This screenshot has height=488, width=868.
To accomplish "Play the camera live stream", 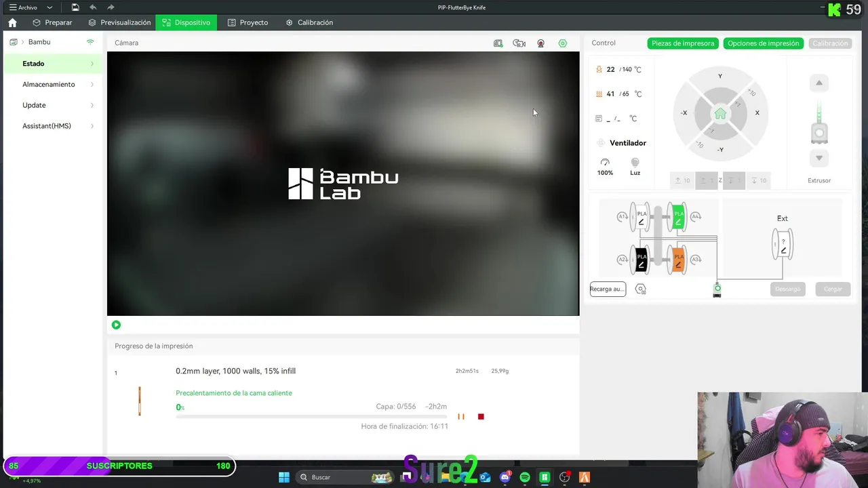I will tap(116, 325).
